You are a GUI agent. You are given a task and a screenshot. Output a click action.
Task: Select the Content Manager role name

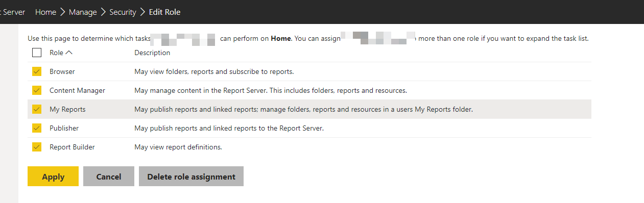(77, 90)
